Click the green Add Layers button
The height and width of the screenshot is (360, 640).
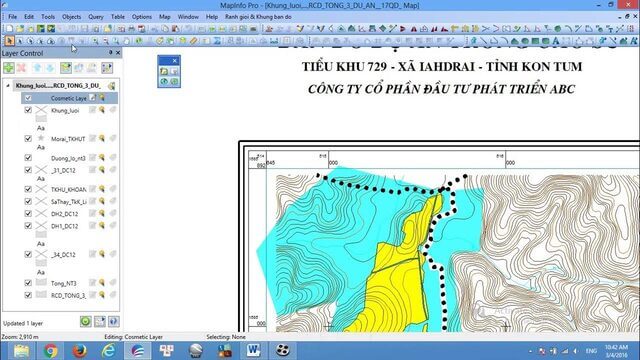[x=9, y=68]
